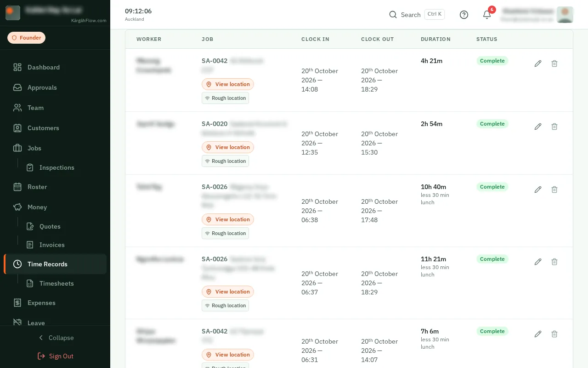Edit the 11h 21m time record

coord(538,262)
